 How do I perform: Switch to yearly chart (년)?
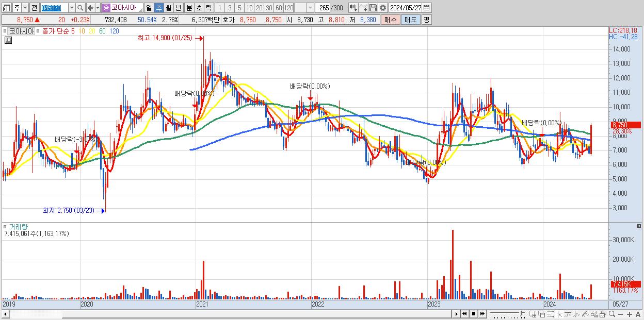[178, 8]
